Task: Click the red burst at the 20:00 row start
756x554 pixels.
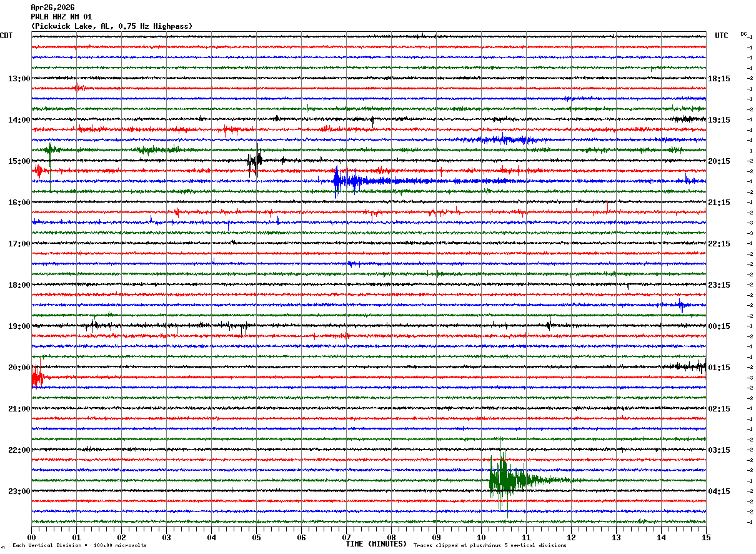Action: (37, 376)
